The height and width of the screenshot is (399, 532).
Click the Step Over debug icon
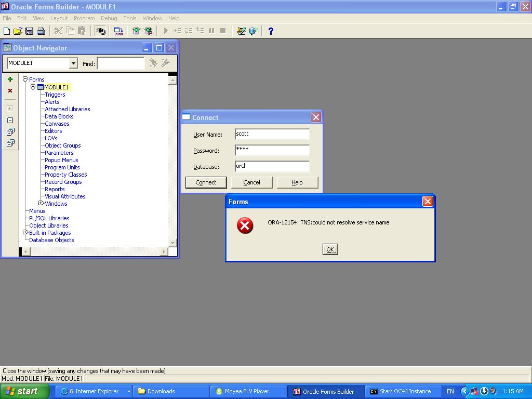click(189, 31)
